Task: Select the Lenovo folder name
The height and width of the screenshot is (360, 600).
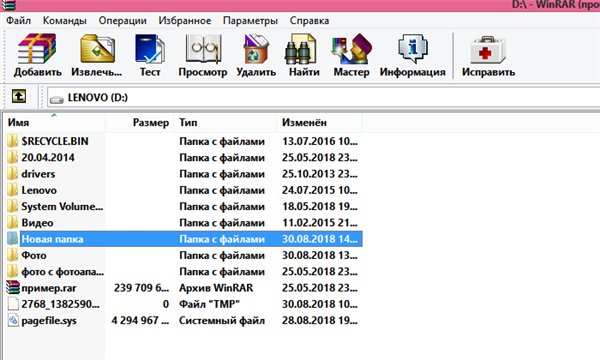Action: 39,190
